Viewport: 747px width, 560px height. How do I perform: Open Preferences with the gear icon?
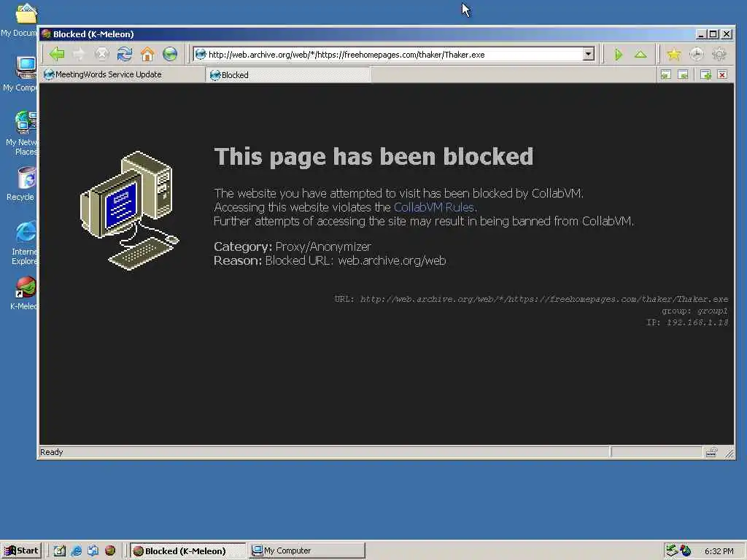pyautogui.click(x=719, y=54)
